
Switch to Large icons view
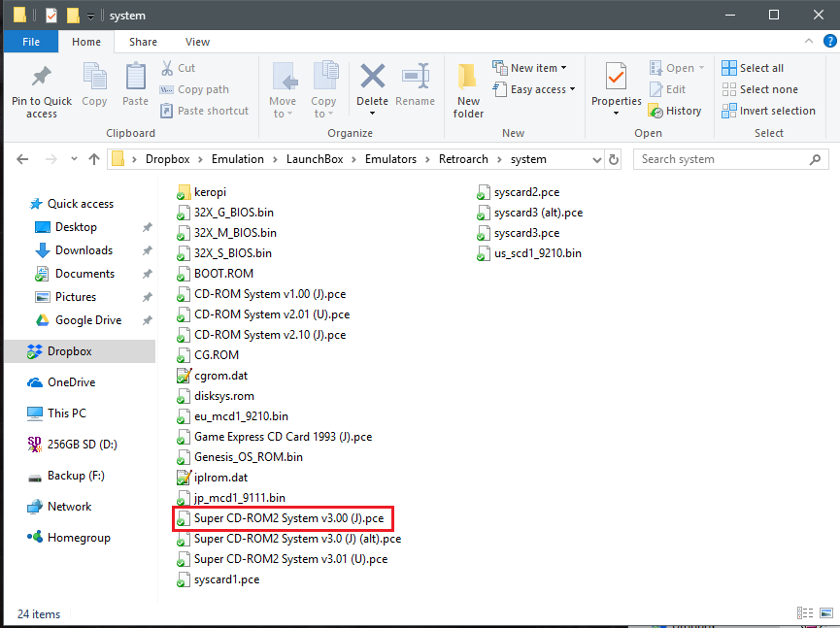826,613
